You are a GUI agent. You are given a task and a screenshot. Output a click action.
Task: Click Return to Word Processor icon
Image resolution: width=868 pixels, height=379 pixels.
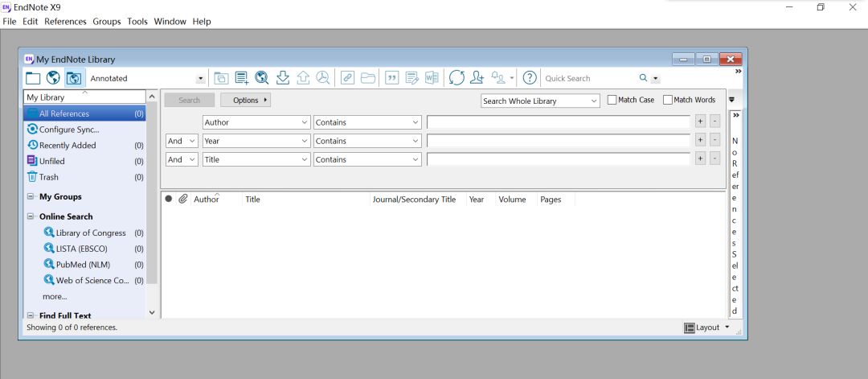[432, 78]
